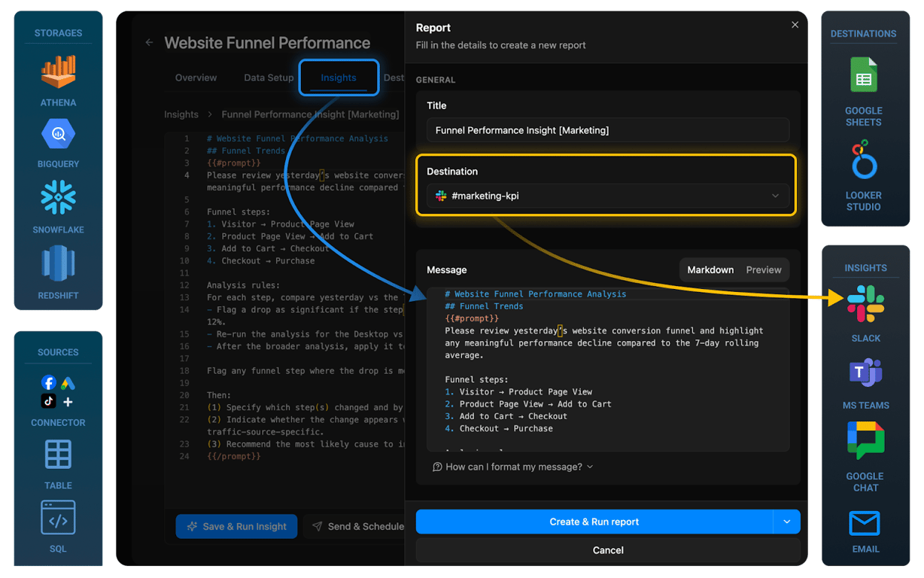Click Save & Run Insight button
Viewport: 924px width, 578px height.
[236, 526]
